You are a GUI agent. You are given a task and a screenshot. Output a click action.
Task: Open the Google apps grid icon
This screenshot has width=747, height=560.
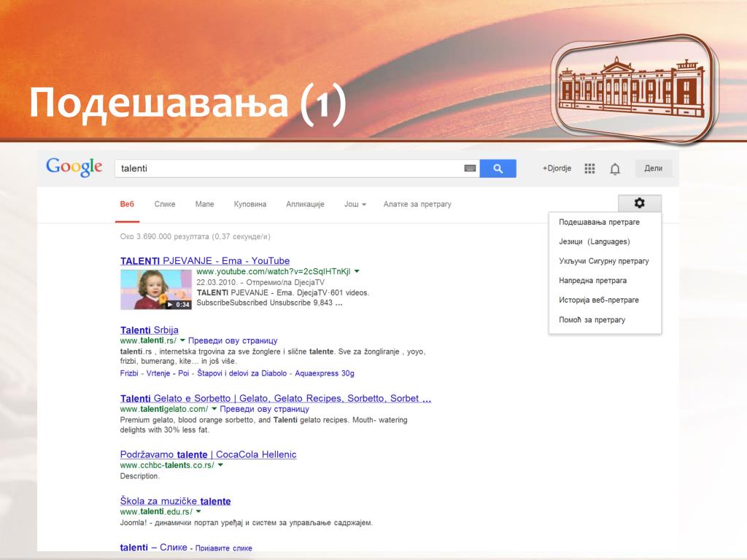(589, 168)
